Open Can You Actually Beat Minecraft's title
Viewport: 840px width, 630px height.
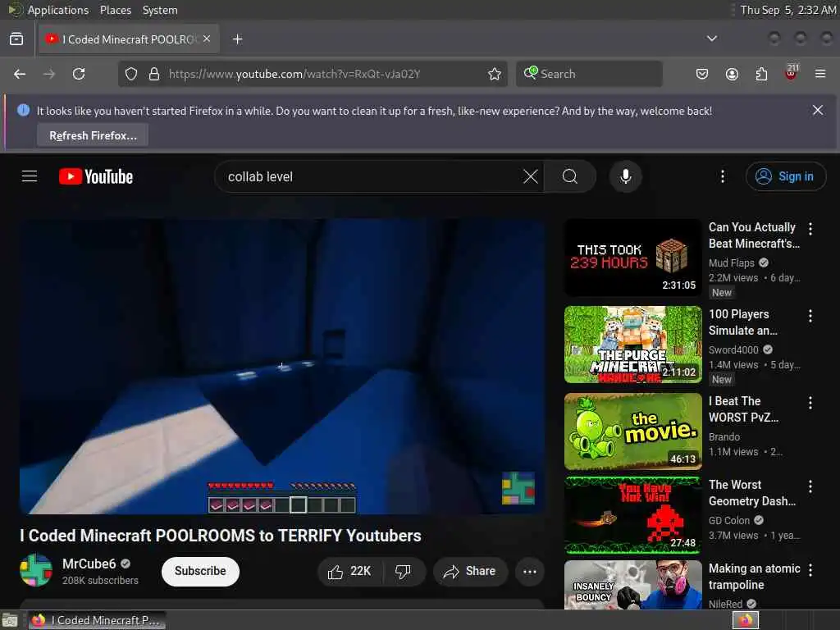(x=755, y=235)
